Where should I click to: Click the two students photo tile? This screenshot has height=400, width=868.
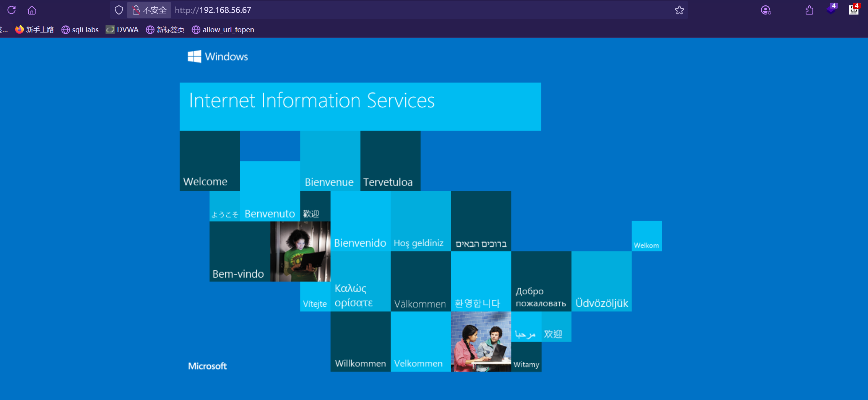(x=481, y=341)
